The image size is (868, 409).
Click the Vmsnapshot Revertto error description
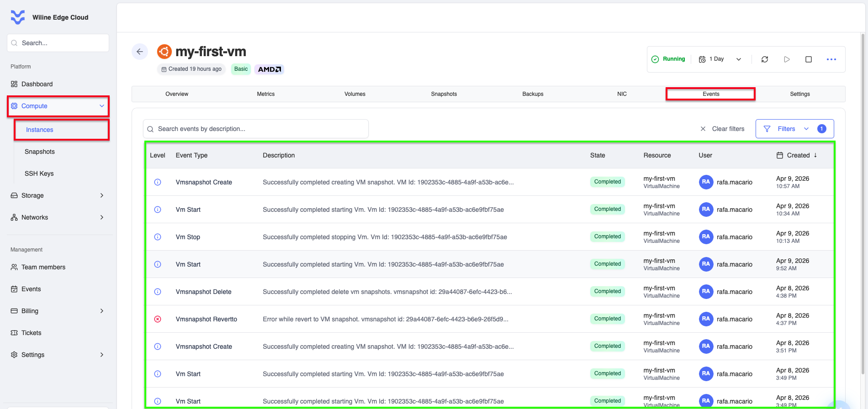(386, 319)
